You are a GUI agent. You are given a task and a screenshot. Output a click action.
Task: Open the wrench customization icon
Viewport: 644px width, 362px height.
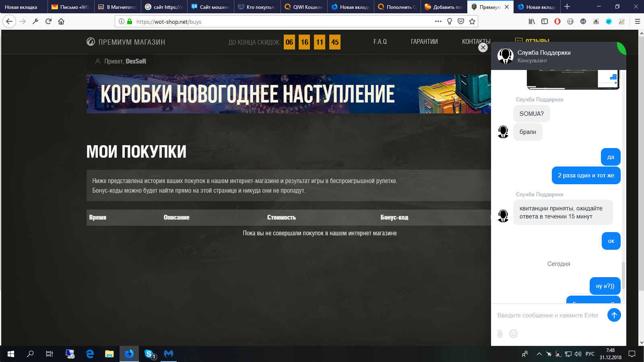pyautogui.click(x=35, y=21)
